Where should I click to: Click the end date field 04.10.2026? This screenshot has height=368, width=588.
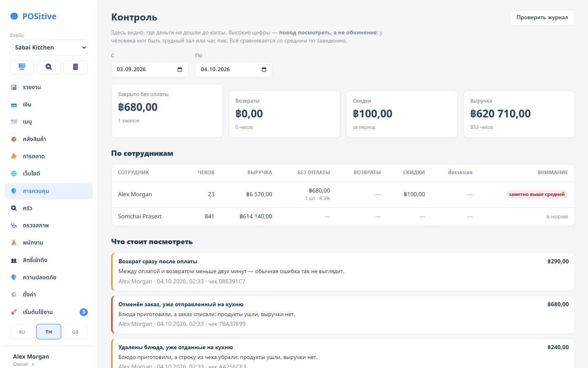click(x=234, y=70)
